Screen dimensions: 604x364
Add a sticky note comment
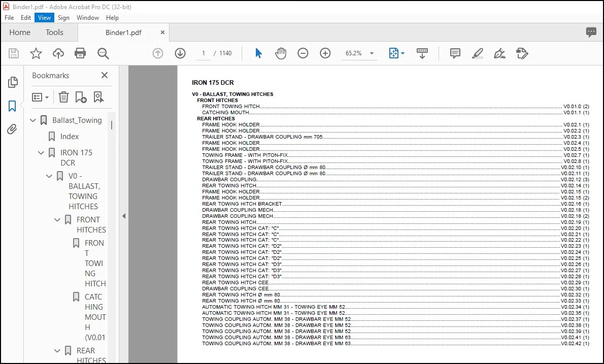[x=455, y=53]
